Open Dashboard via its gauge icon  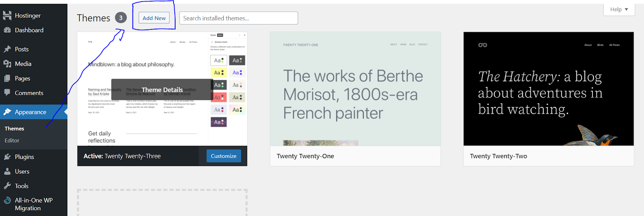point(7,30)
